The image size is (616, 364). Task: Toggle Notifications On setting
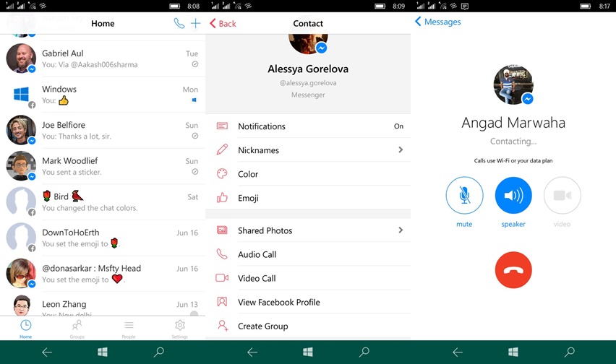click(x=398, y=126)
